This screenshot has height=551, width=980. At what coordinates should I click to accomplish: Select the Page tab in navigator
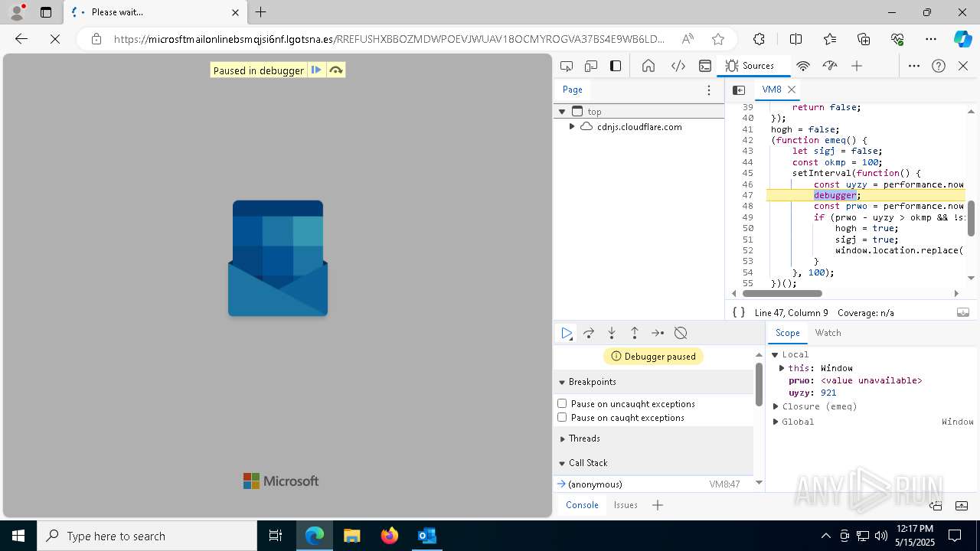coord(573,90)
